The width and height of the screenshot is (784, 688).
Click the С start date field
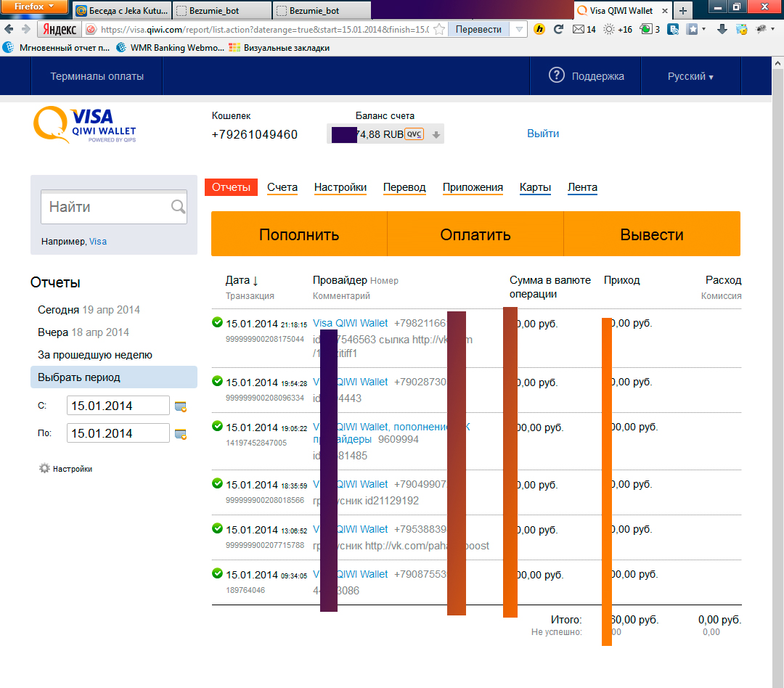click(118, 406)
